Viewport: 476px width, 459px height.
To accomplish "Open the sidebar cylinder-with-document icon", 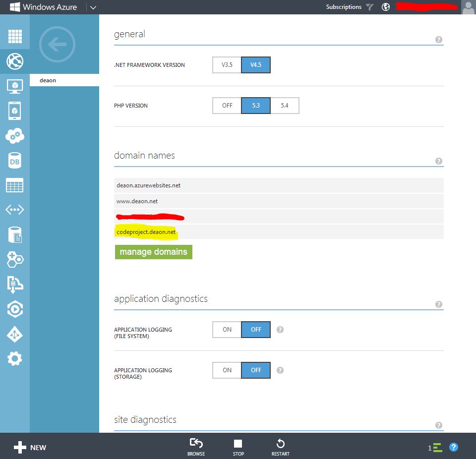I will click(15, 234).
